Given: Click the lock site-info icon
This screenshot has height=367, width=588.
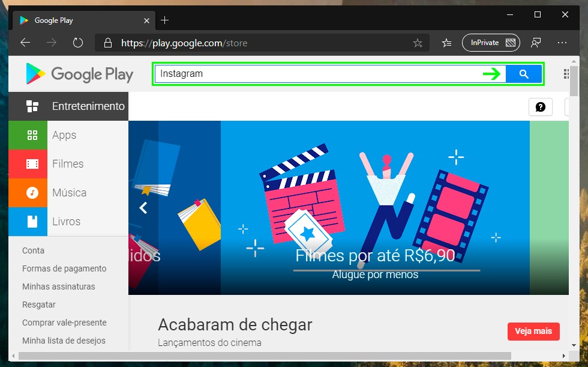Looking at the screenshot, I should pos(107,43).
